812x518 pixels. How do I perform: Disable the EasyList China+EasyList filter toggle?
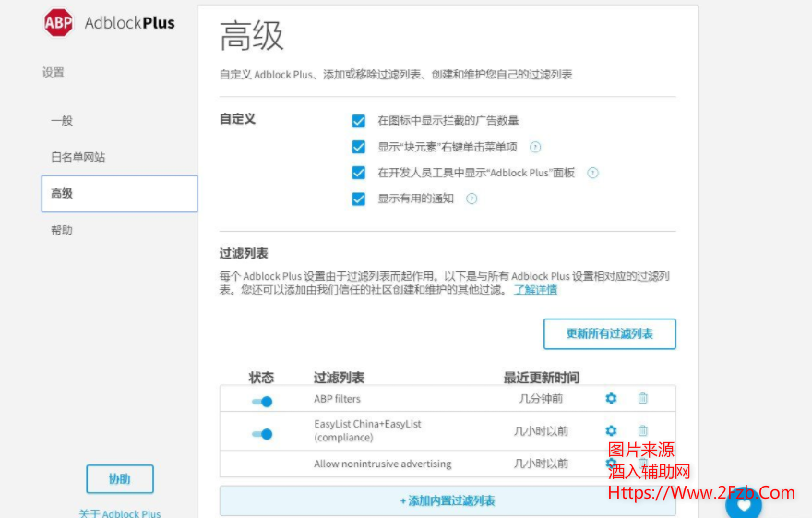coord(262,433)
